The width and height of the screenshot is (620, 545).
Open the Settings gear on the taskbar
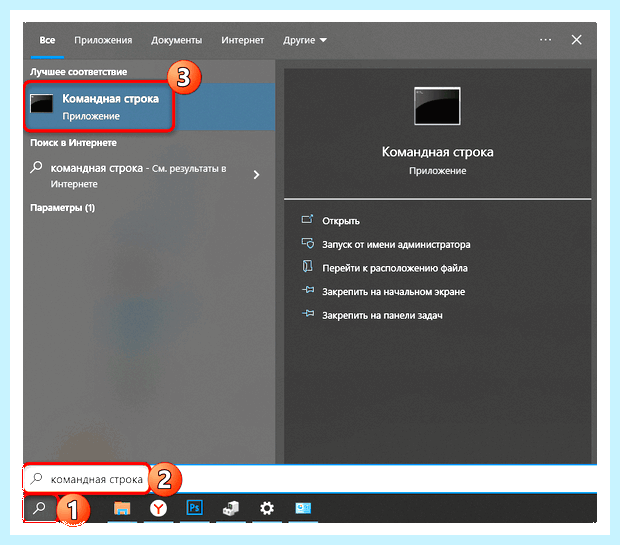[267, 508]
